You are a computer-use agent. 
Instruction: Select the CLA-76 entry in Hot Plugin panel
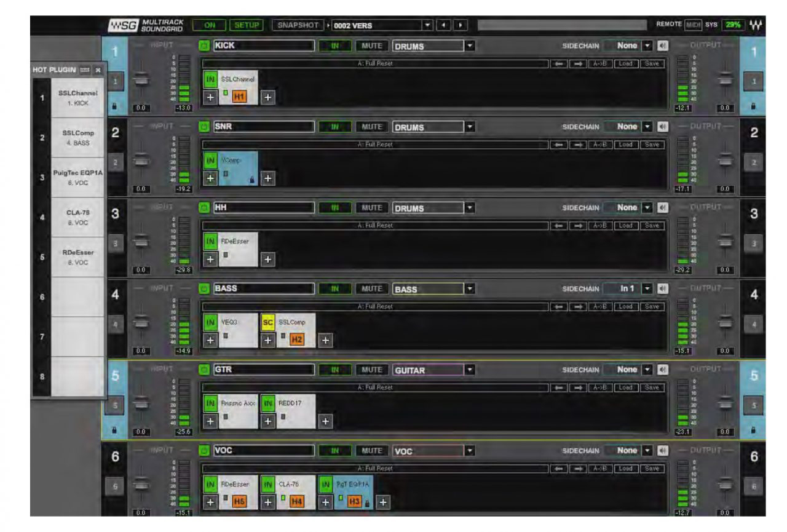pos(78,217)
